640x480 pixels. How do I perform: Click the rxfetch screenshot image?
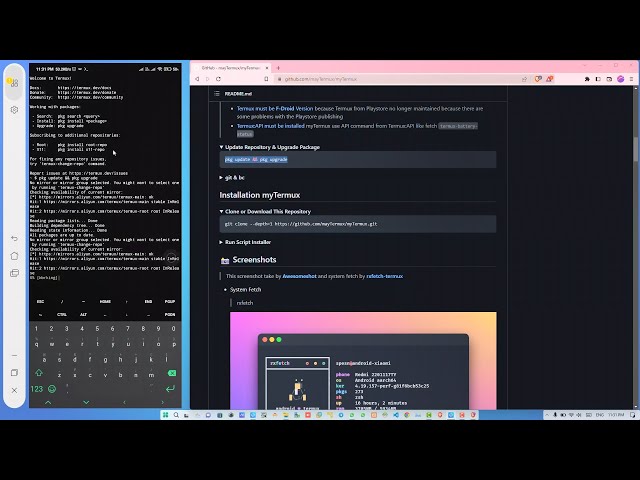tap(363, 361)
